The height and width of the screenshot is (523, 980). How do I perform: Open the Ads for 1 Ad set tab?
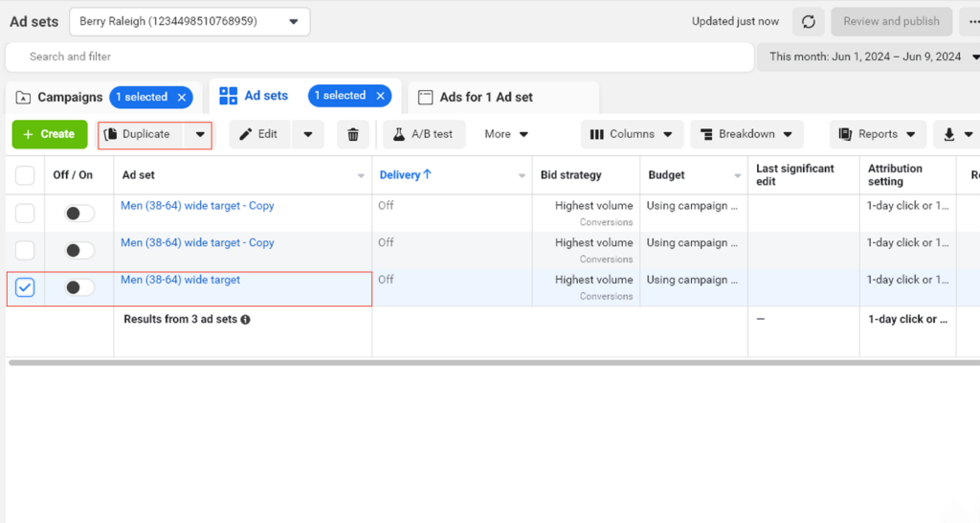[x=485, y=97]
